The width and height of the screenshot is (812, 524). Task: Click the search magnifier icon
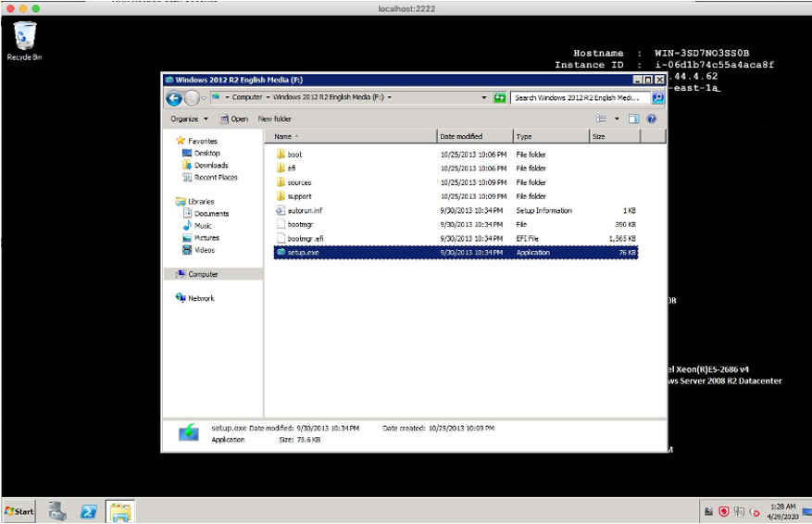(657, 97)
